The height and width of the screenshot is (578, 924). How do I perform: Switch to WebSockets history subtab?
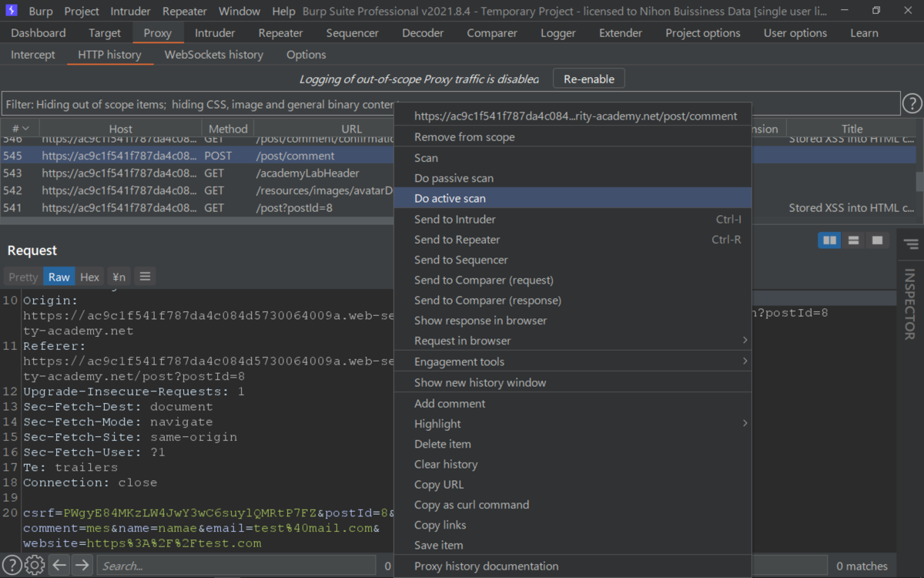pos(214,55)
